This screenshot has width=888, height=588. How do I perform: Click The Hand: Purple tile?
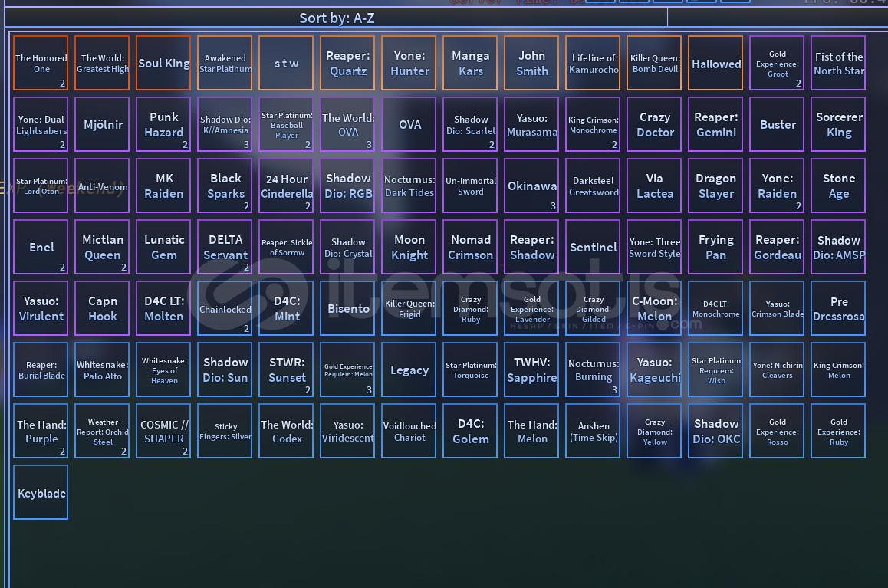pyautogui.click(x=41, y=431)
